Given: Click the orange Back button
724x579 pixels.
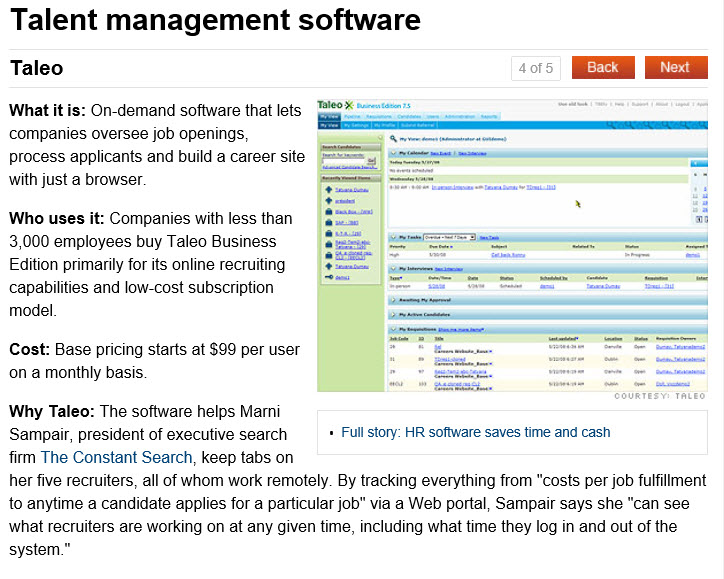Looking at the screenshot, I should [602, 67].
